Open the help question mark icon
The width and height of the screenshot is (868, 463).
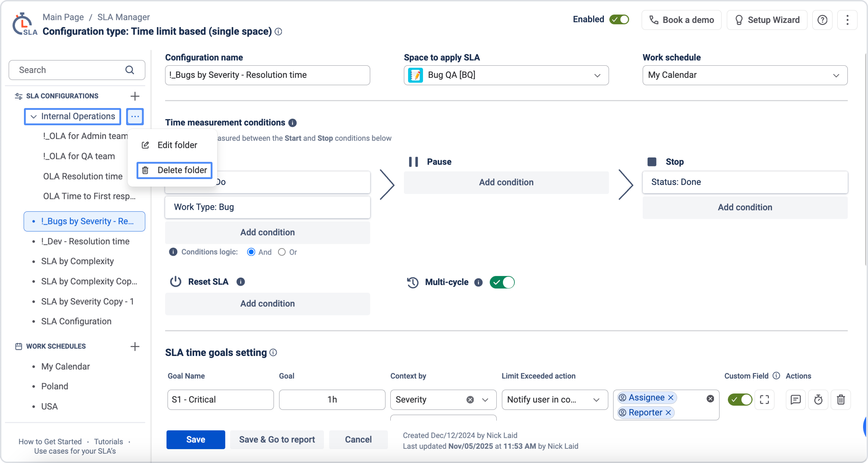[822, 20]
